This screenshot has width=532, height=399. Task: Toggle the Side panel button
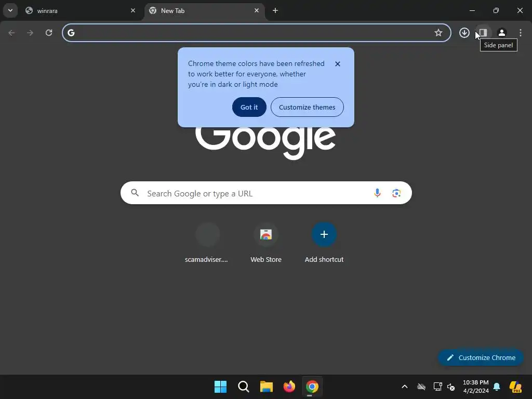(483, 33)
